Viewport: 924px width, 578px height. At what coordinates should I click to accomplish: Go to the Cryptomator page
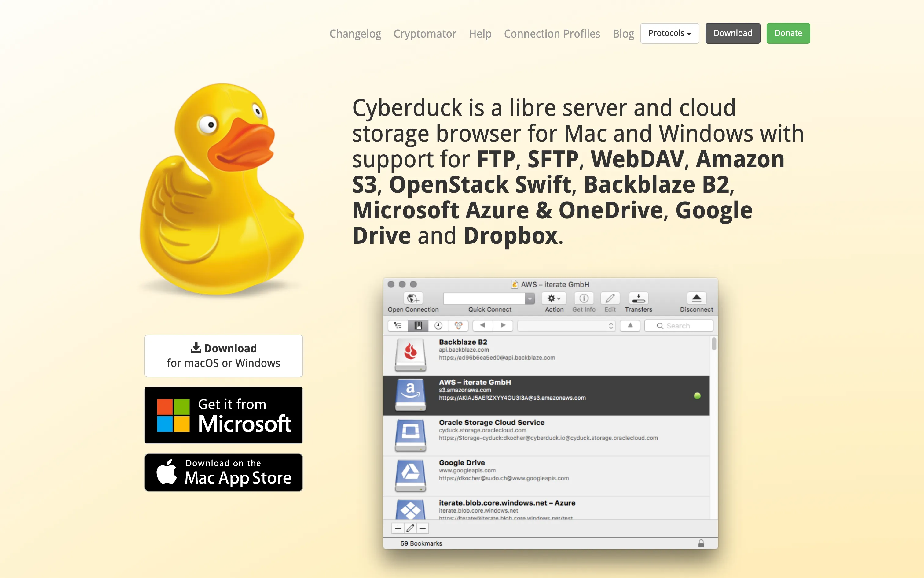pyautogui.click(x=425, y=34)
